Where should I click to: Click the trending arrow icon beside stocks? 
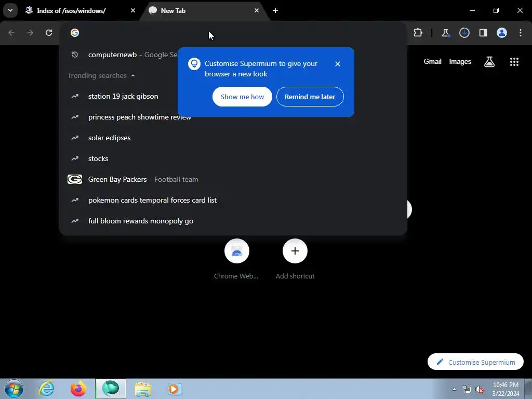pyautogui.click(x=75, y=158)
